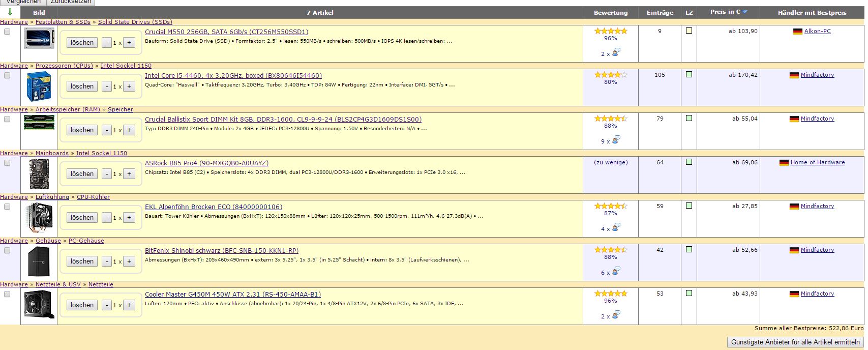The image size is (868, 350).
Task: Sort by price using the Preis in € arrow
Action: pos(745,12)
